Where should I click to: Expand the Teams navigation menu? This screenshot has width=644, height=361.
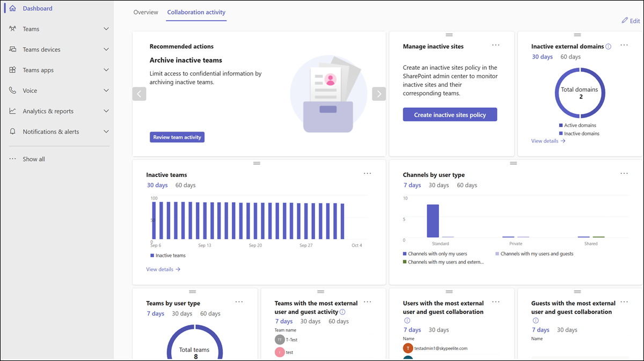pyautogui.click(x=106, y=28)
